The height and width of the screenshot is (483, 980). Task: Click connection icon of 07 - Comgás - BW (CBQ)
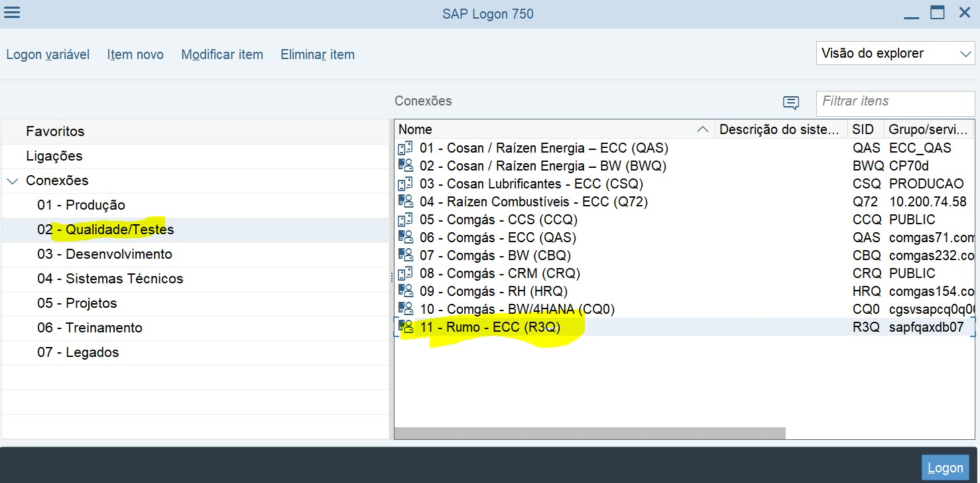[405, 255]
